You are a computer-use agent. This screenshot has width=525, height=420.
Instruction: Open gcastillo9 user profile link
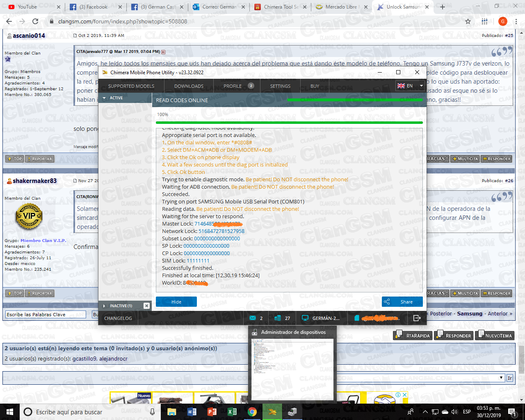[x=84, y=358]
